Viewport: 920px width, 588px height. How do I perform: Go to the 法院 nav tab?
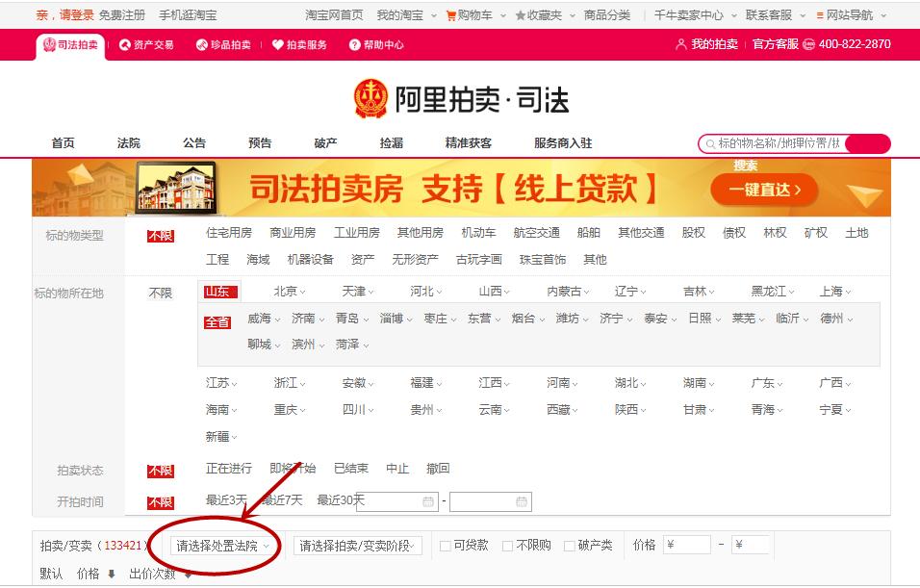click(x=129, y=143)
